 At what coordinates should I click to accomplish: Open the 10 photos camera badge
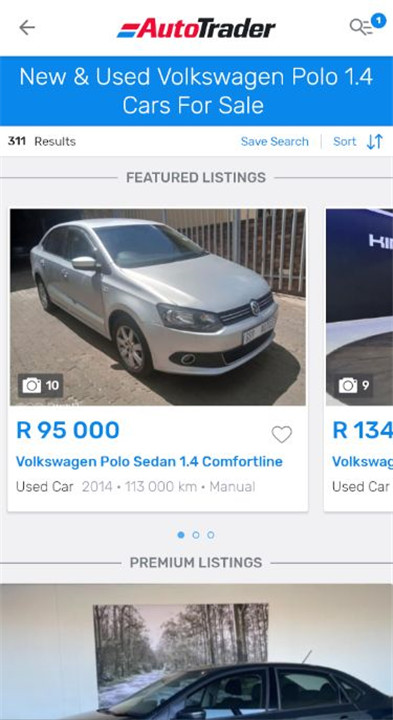(x=40, y=386)
